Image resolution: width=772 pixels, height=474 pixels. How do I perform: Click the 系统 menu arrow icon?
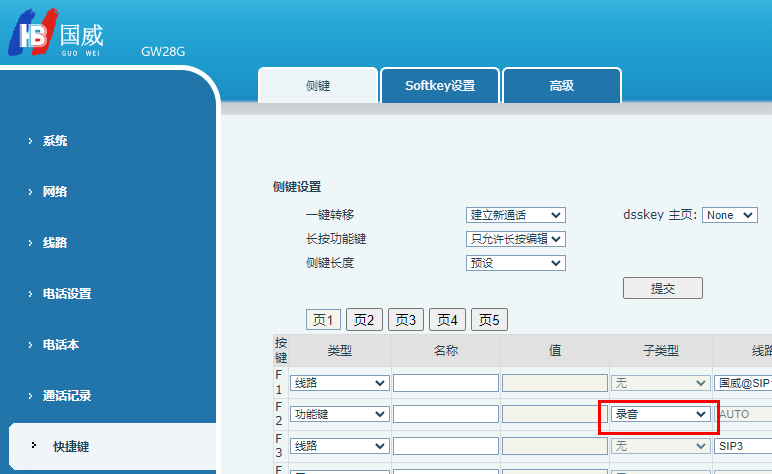(31, 141)
